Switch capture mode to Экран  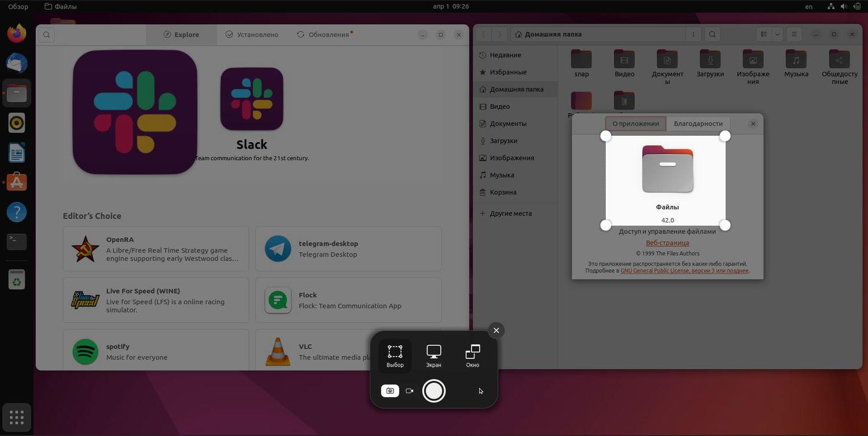pos(434,355)
